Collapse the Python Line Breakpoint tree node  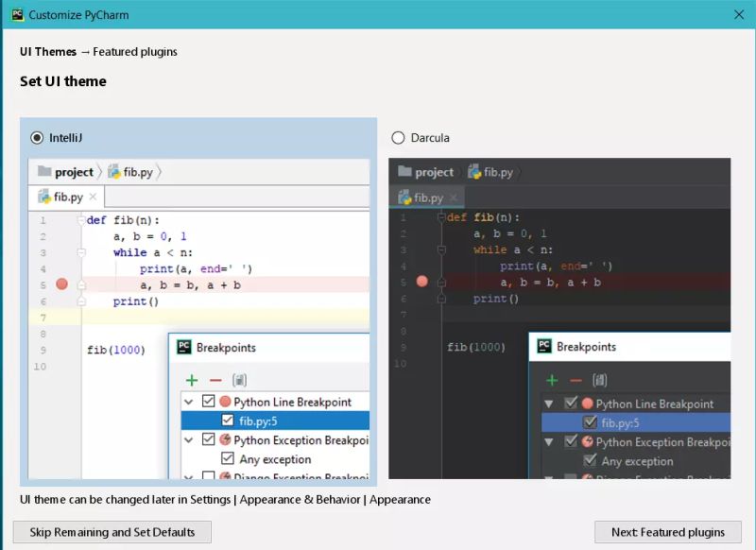point(189,402)
